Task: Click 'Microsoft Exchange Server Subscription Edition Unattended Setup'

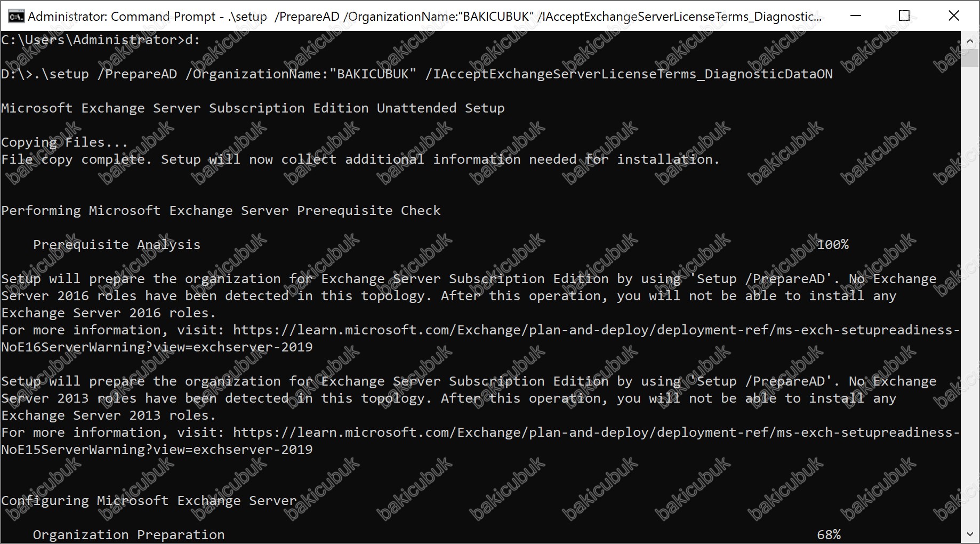Action: pos(253,108)
